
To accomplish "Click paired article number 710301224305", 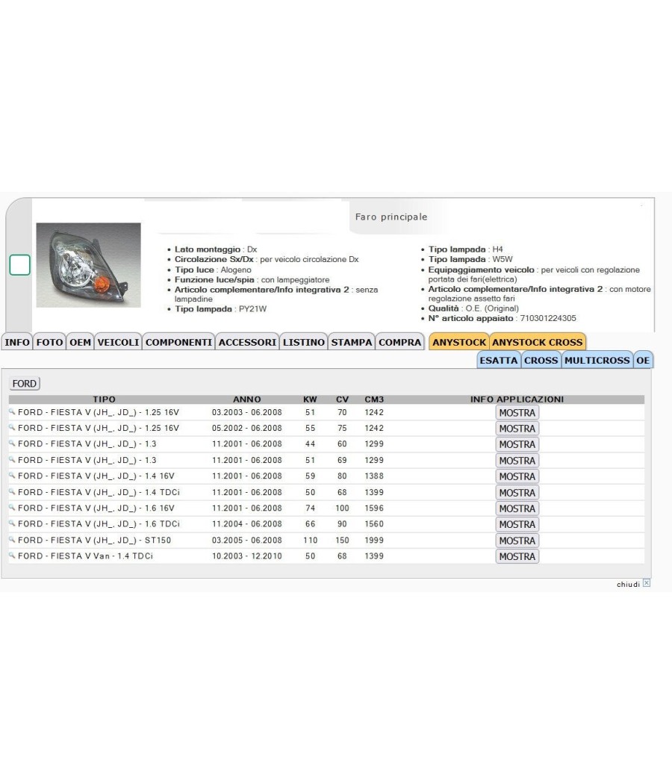I will tap(548, 318).
